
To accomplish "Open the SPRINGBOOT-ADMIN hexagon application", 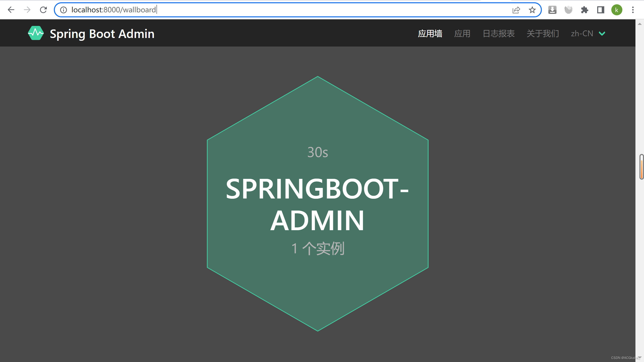I will point(317,204).
